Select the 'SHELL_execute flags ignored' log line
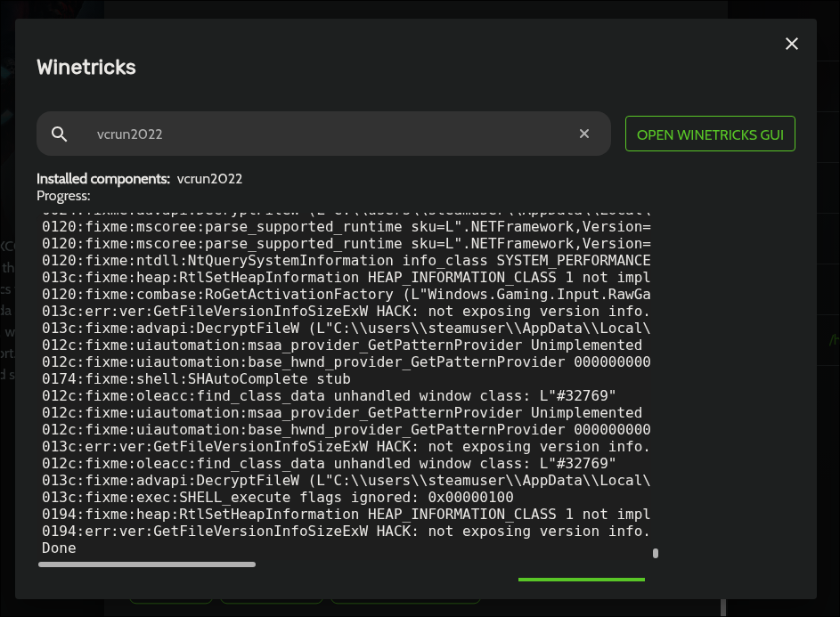 pos(278,498)
